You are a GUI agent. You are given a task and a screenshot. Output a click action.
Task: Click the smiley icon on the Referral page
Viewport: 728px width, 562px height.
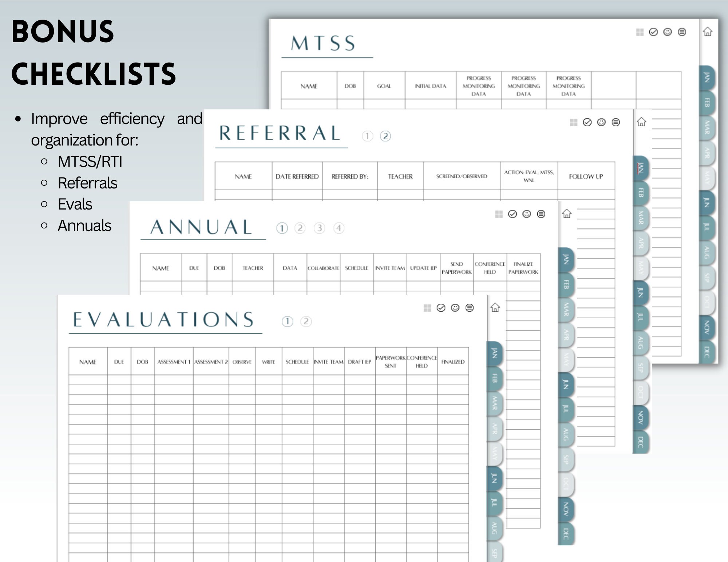point(601,123)
